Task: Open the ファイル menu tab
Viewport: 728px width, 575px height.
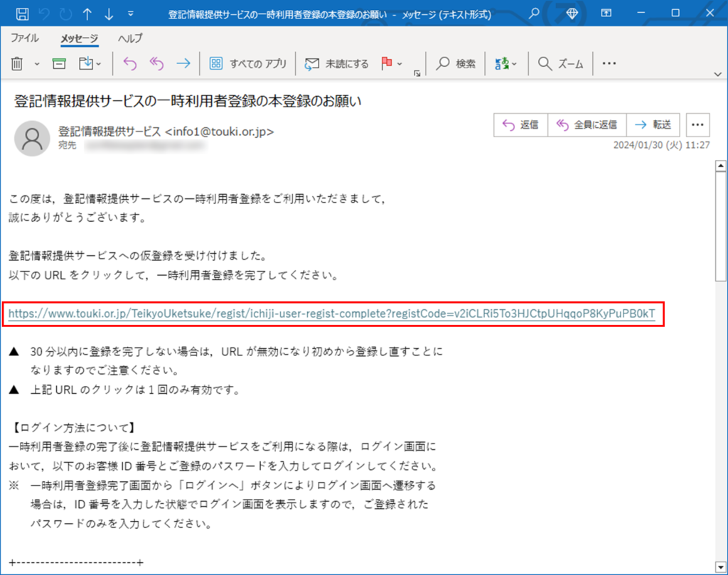Action: pyautogui.click(x=25, y=38)
